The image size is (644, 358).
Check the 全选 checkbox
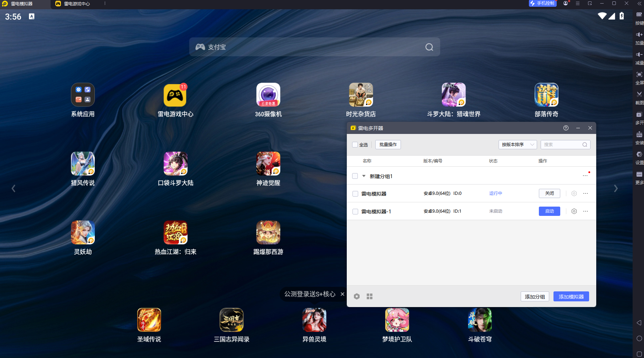(355, 145)
